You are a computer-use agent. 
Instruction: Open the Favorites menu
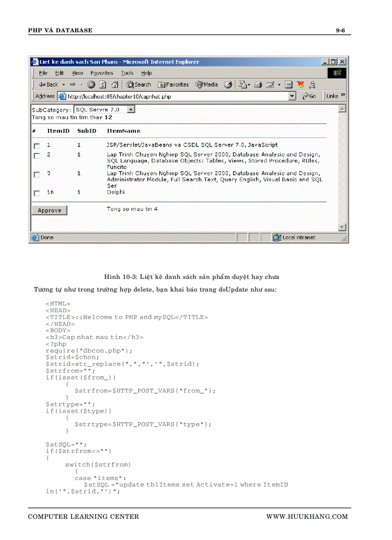tap(101, 73)
